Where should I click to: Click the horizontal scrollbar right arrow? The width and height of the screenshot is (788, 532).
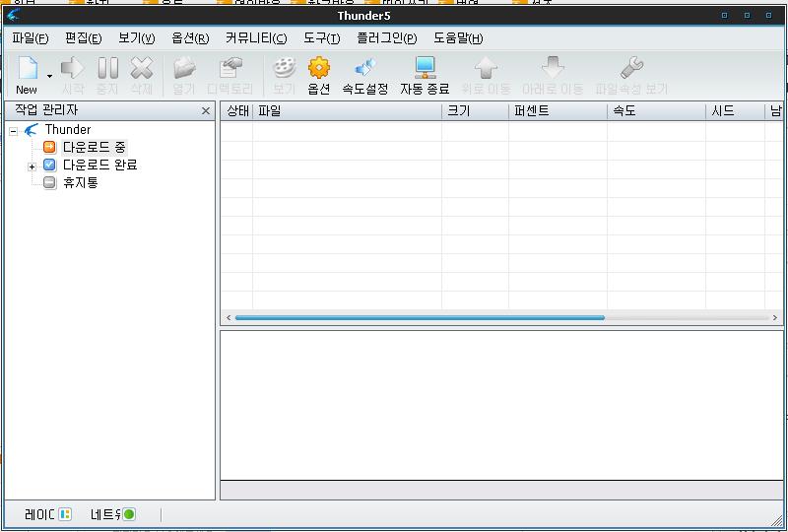tap(775, 318)
